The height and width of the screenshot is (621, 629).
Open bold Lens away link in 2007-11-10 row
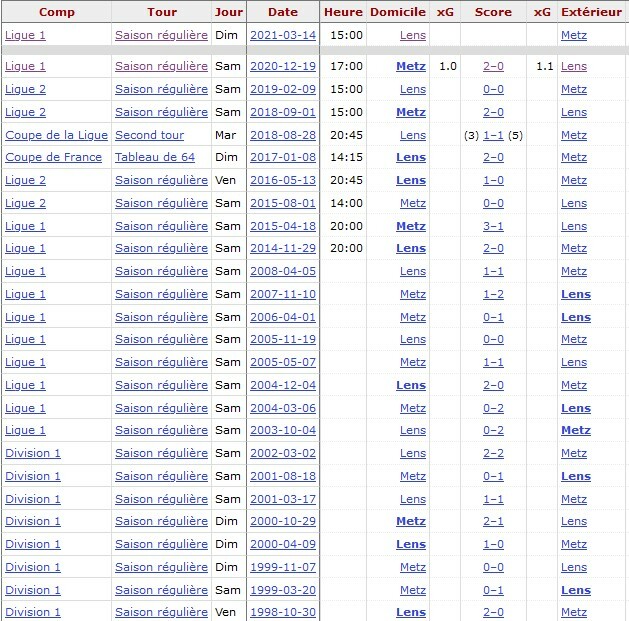[576, 294]
